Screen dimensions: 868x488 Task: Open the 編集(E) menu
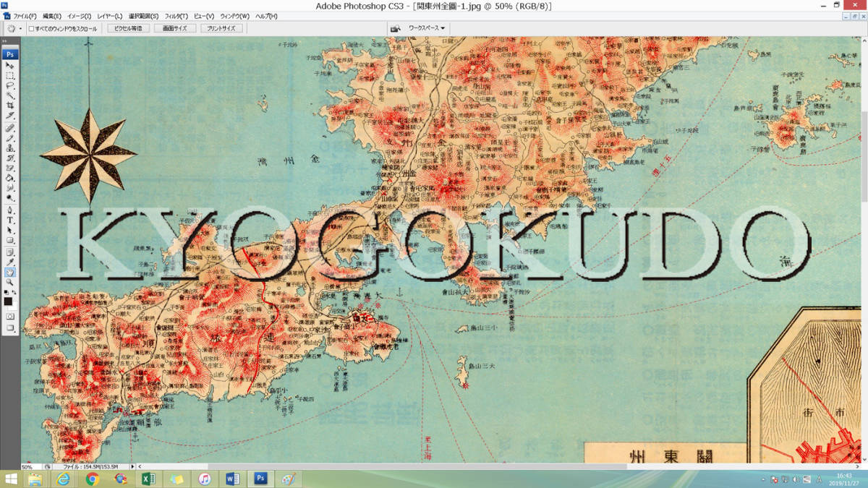coord(52,16)
